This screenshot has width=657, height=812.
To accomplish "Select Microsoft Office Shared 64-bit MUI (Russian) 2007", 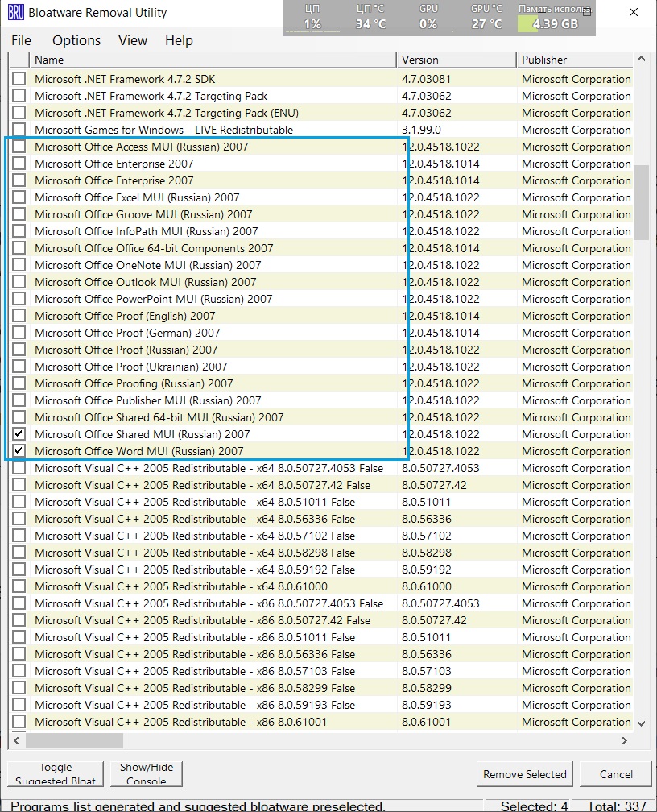I will coord(320,417).
